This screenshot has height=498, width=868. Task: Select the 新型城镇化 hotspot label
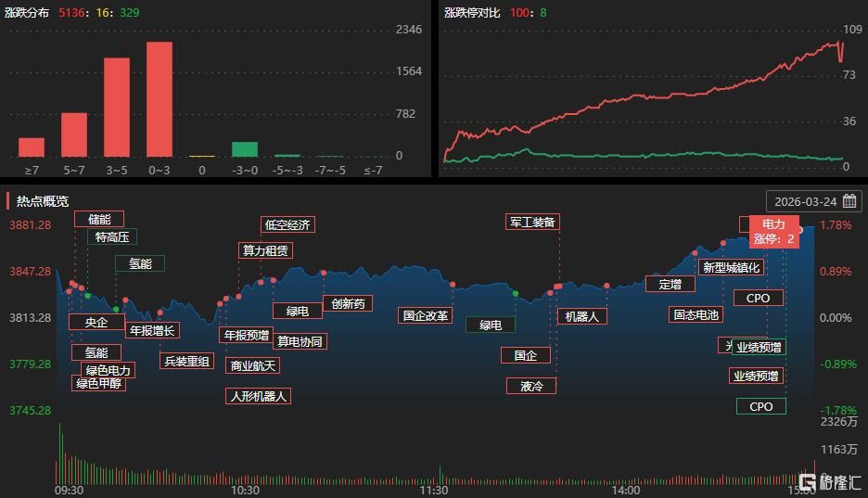pyautogui.click(x=731, y=267)
